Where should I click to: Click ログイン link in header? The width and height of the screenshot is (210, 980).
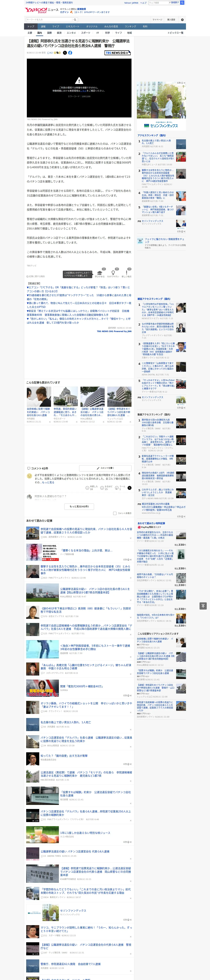pyautogui.click(x=64, y=12)
